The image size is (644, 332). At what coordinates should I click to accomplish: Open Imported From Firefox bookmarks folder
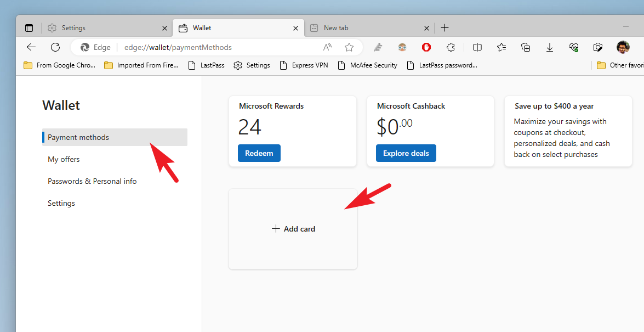[142, 65]
